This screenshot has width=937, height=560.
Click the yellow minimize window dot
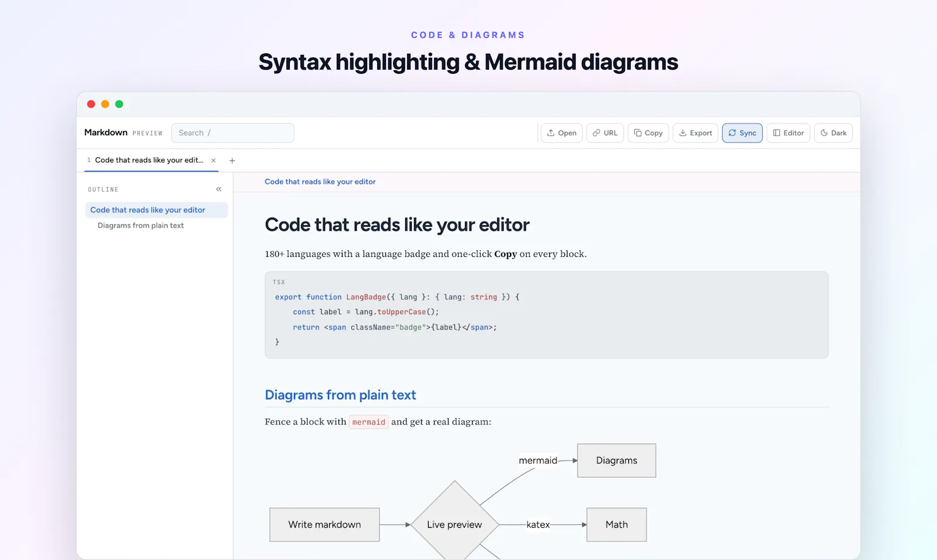click(105, 104)
